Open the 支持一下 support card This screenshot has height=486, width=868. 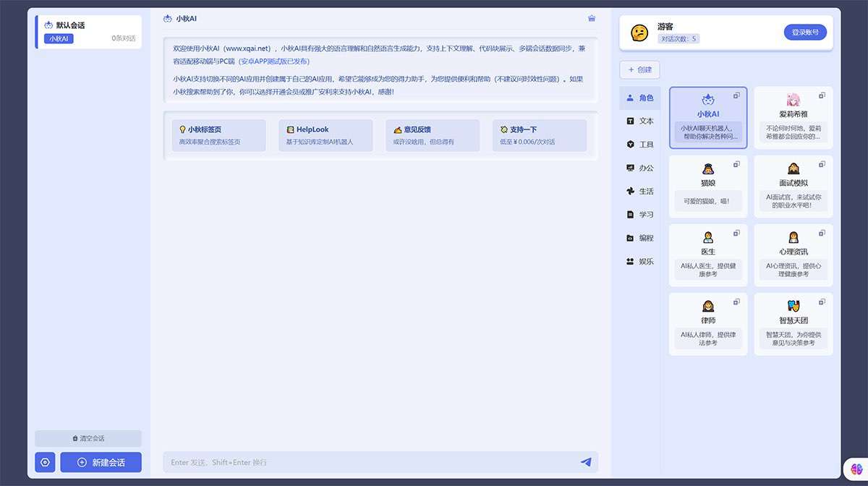540,135
